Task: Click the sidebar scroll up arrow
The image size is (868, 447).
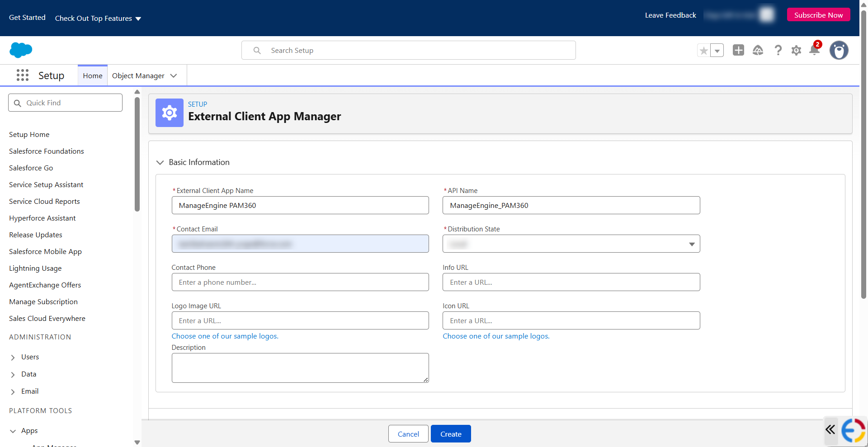Action: [x=137, y=92]
